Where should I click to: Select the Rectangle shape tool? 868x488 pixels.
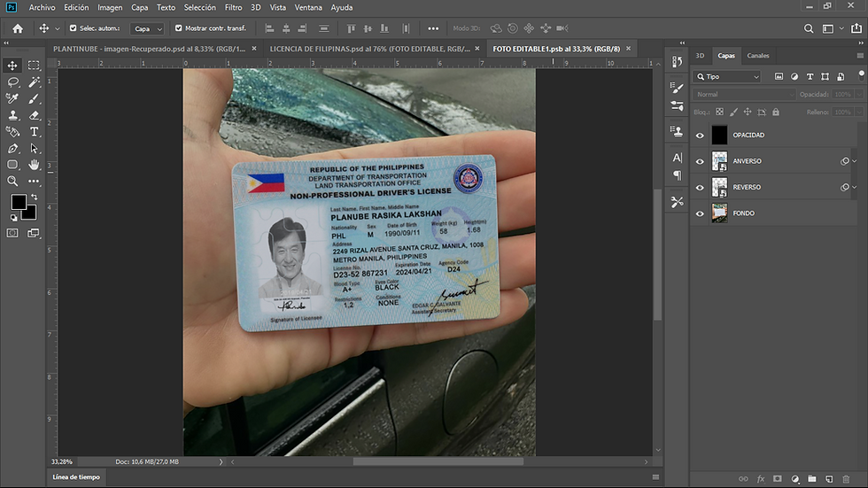point(12,165)
